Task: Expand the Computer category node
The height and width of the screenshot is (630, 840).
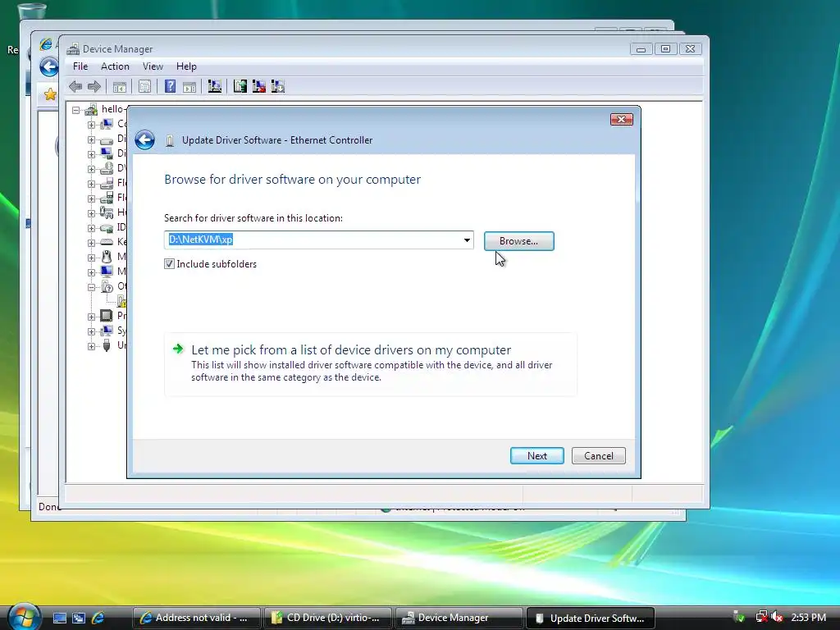Action: (x=91, y=125)
